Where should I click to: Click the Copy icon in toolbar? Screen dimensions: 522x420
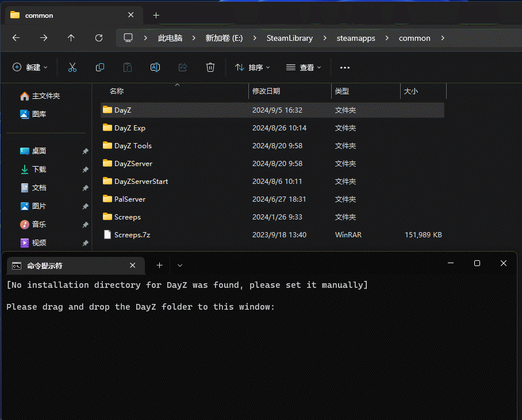click(100, 67)
